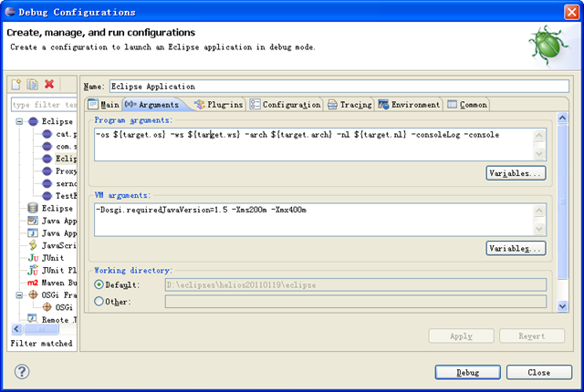Image resolution: width=584 pixels, height=392 pixels.
Task: Click Arguments tab panel scroll-up arrow
Action: (x=562, y=118)
